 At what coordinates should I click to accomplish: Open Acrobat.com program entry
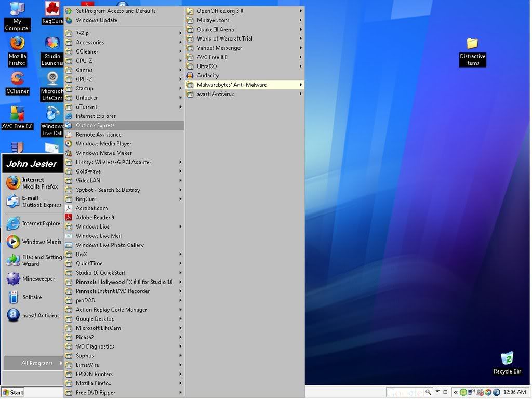coord(124,208)
